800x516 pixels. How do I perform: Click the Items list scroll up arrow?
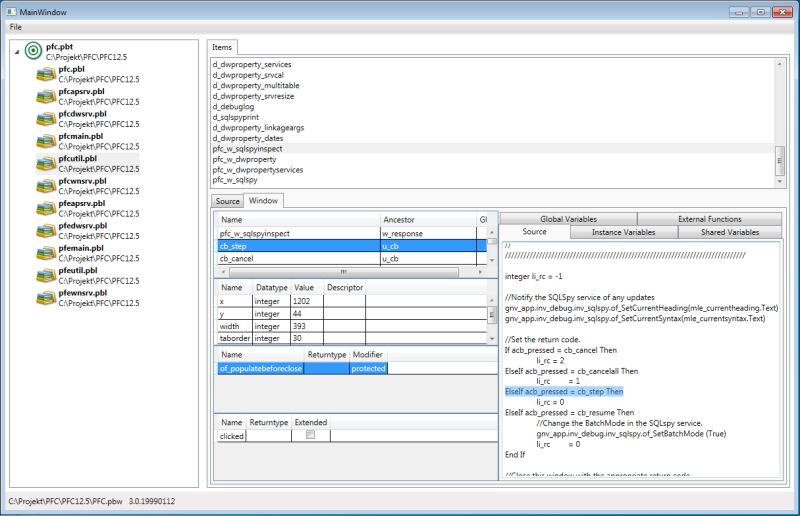tap(779, 64)
